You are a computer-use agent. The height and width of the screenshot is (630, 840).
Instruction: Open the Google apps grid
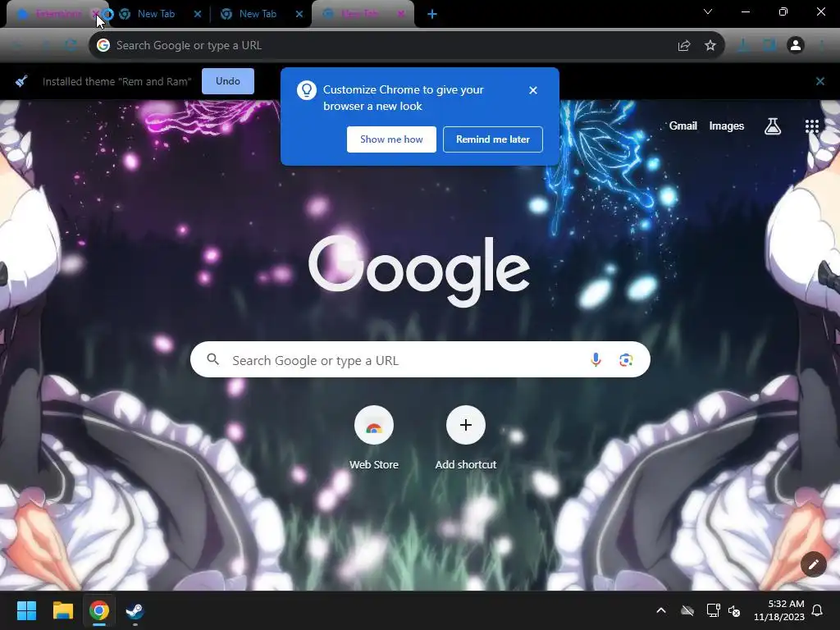coord(812,126)
